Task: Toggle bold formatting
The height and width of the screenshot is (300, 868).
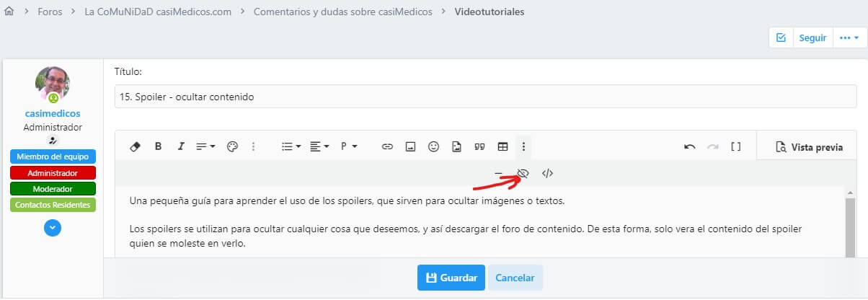Action: coord(158,146)
